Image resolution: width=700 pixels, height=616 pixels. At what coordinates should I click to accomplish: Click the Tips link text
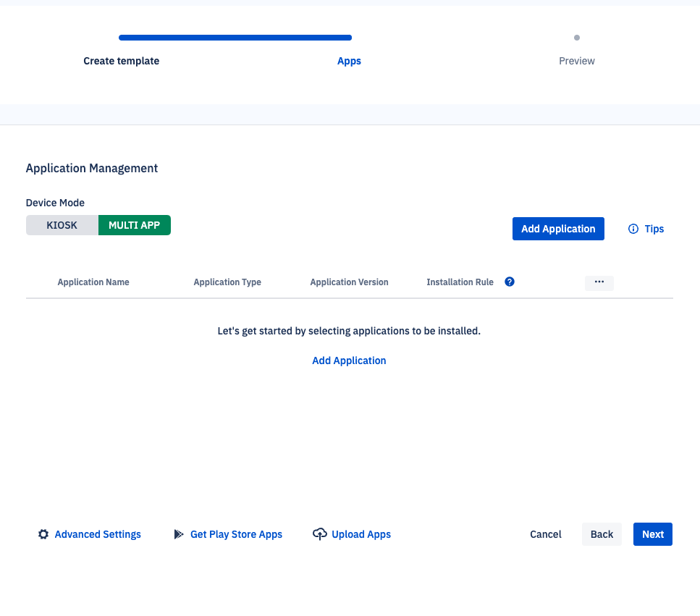pos(654,229)
